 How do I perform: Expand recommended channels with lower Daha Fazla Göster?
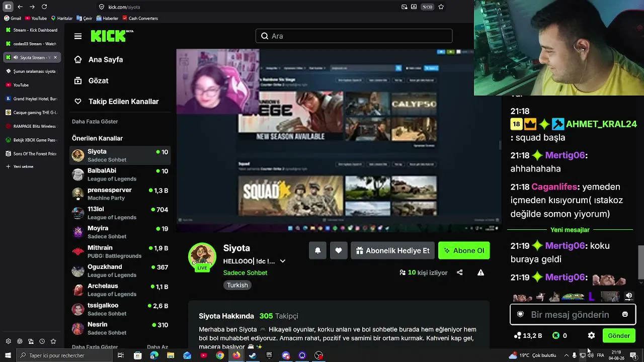pyautogui.click(x=95, y=347)
